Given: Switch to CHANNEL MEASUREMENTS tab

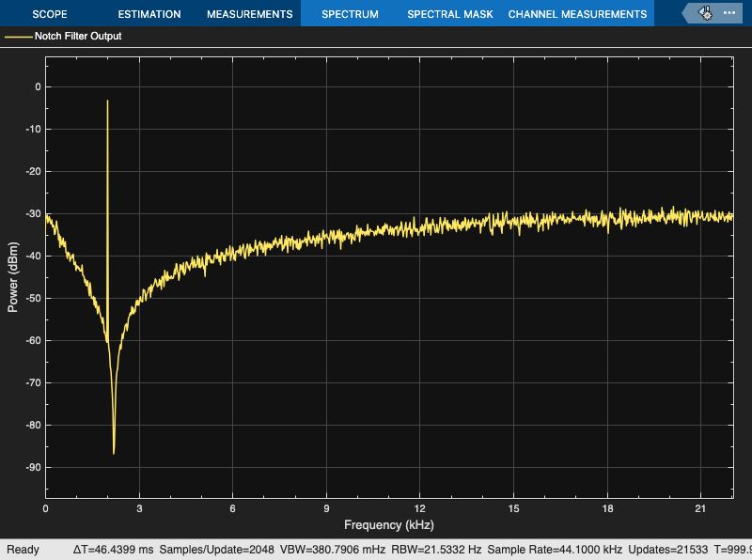Looking at the screenshot, I should point(577,14).
